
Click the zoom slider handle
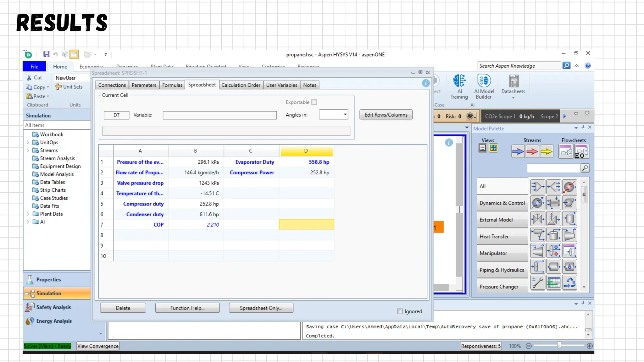[559, 346]
